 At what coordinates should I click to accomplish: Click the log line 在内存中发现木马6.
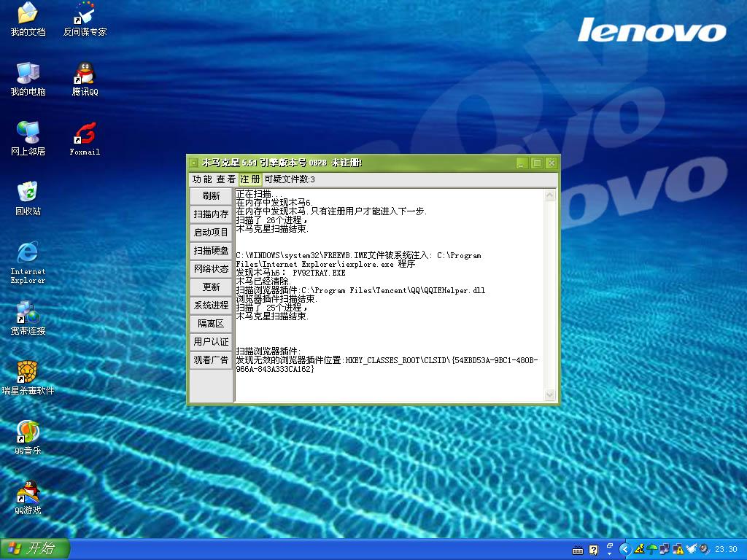pyautogui.click(x=274, y=203)
